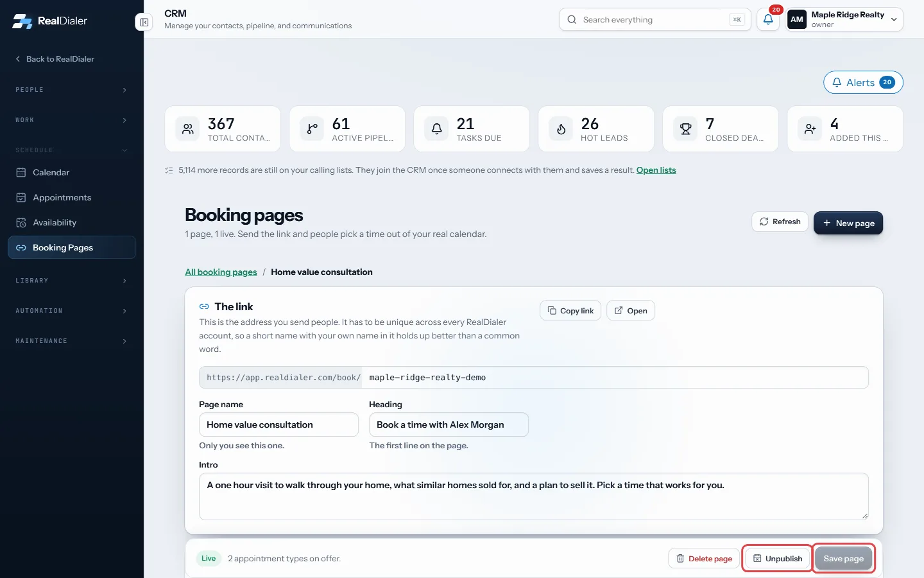Go to All booking pages breadcrumb
924x578 pixels.
click(x=221, y=272)
